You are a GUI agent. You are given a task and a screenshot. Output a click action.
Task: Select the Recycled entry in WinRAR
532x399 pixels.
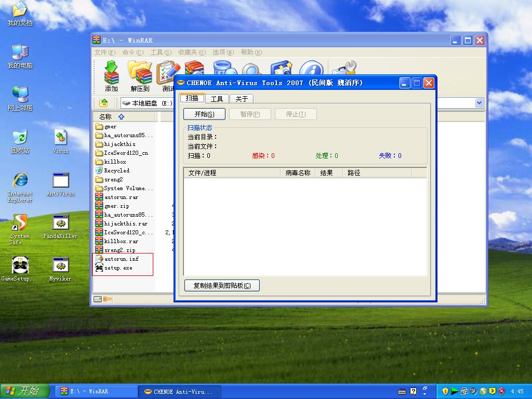tap(112, 170)
